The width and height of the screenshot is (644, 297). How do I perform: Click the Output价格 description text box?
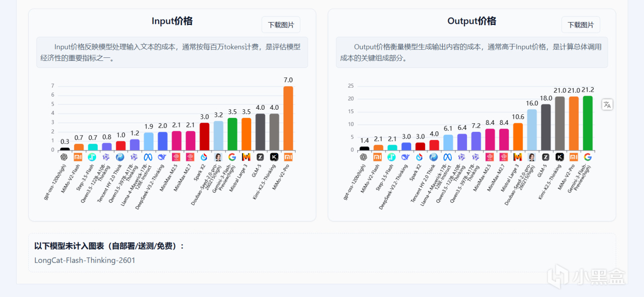[x=472, y=52]
